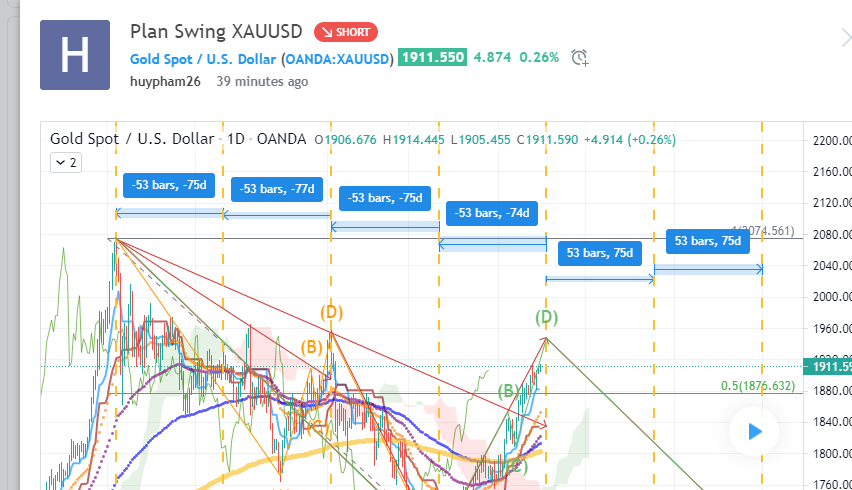The width and height of the screenshot is (852, 490).
Task: Click the orange (D) wave label
Action: point(331,312)
